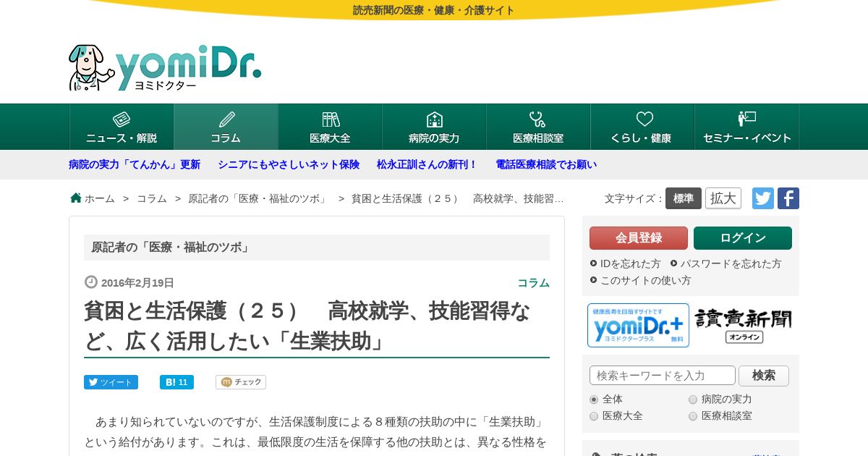Open link 電話医療相談でお願い
Image resolution: width=868 pixels, height=456 pixels.
click(x=546, y=164)
